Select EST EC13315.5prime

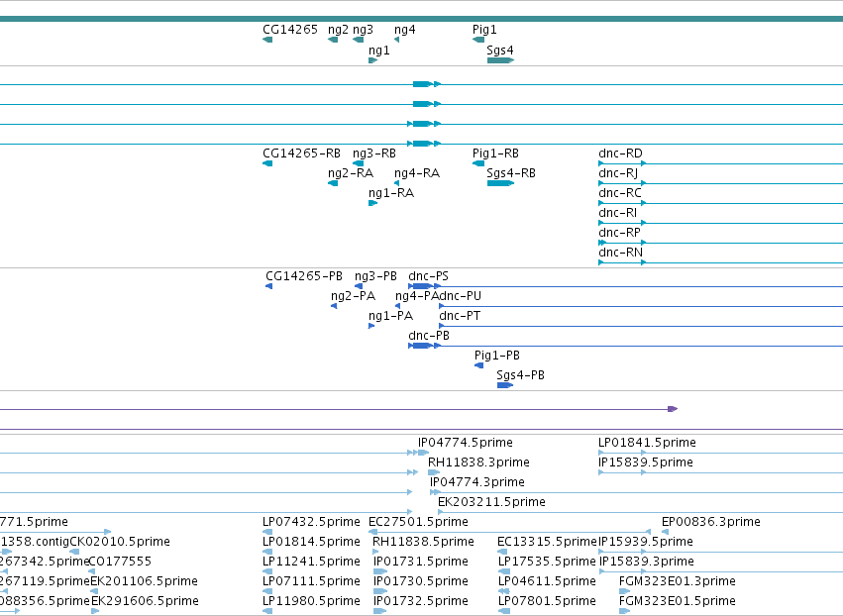547,543
